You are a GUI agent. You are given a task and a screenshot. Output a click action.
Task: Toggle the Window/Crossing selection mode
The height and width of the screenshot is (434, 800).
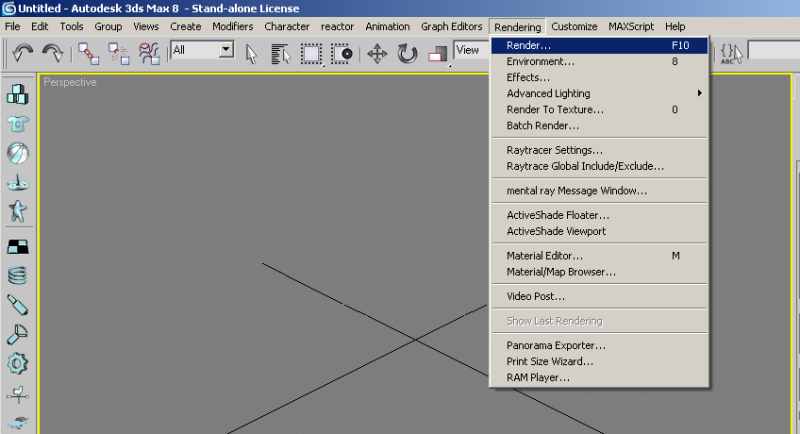coord(342,54)
